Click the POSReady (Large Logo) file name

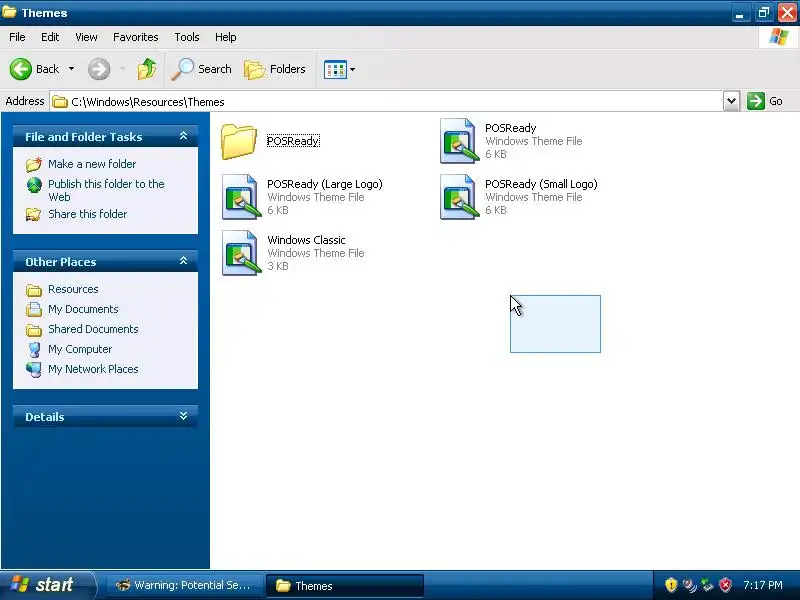pos(324,184)
